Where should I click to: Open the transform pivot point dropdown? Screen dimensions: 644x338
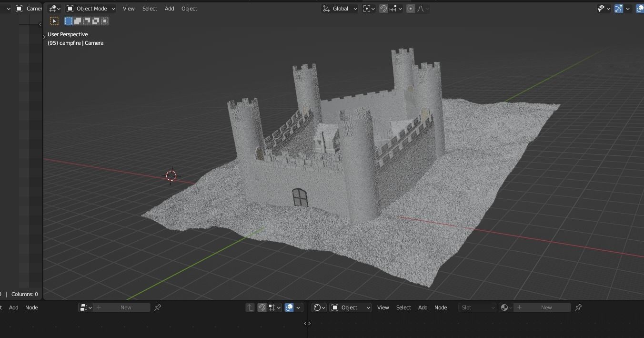369,9
